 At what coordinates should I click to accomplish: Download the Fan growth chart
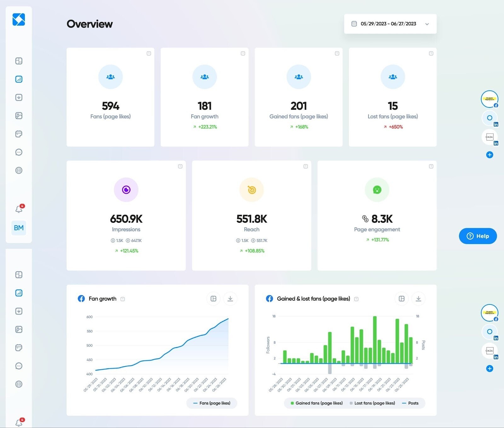tap(230, 298)
